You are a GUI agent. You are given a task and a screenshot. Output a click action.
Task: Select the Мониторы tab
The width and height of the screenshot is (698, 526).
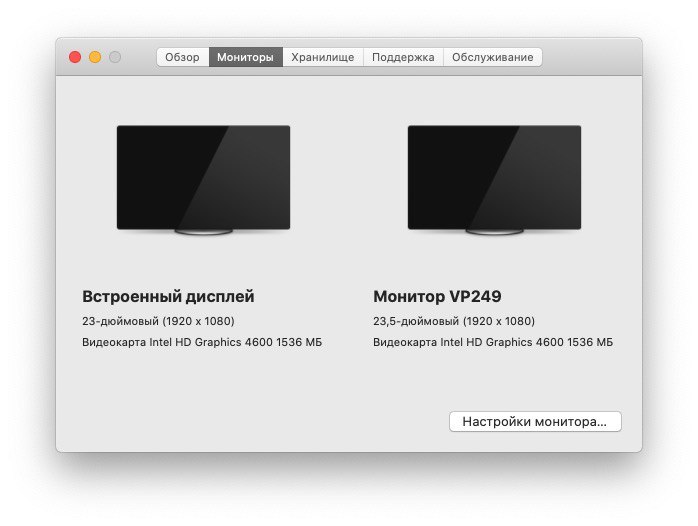[245, 57]
